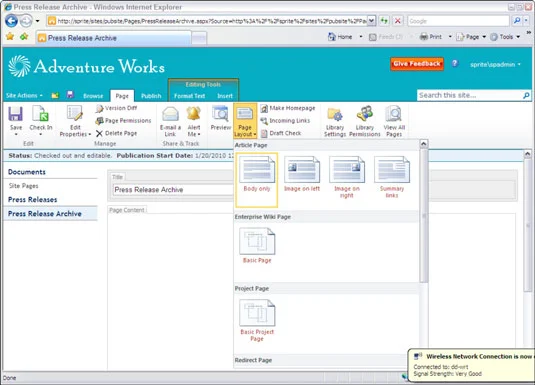Viewport: 535px width, 385px height.
Task: Choose the Summary links layout
Action: click(392, 177)
